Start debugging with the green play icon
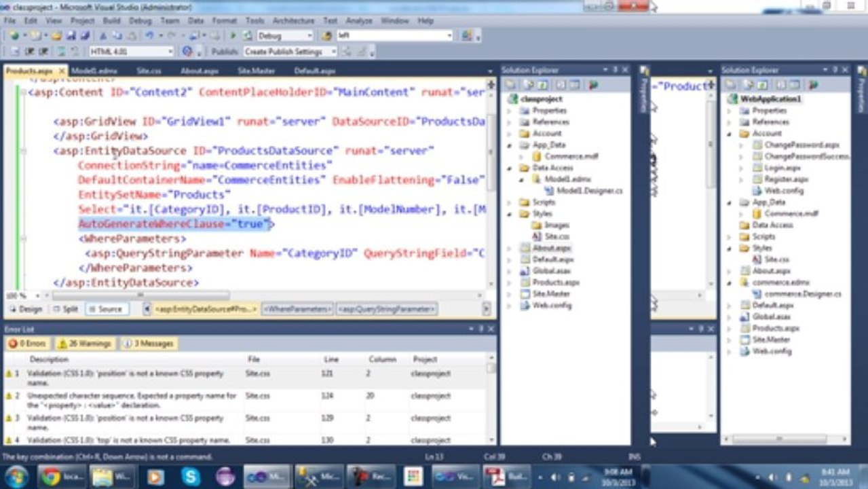Image resolution: width=868 pixels, height=489 pixels. (x=233, y=36)
